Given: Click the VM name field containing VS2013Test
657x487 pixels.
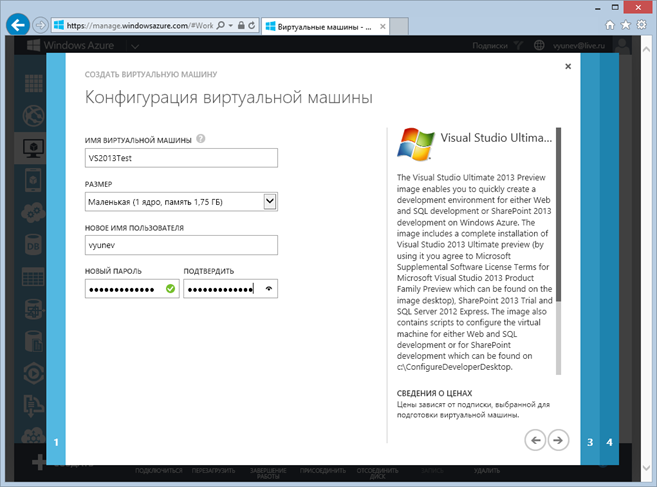Looking at the screenshot, I should pyautogui.click(x=181, y=158).
